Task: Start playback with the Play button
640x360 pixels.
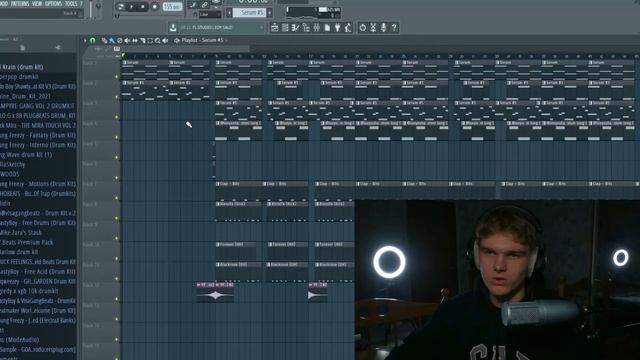Action: pyautogui.click(x=131, y=7)
